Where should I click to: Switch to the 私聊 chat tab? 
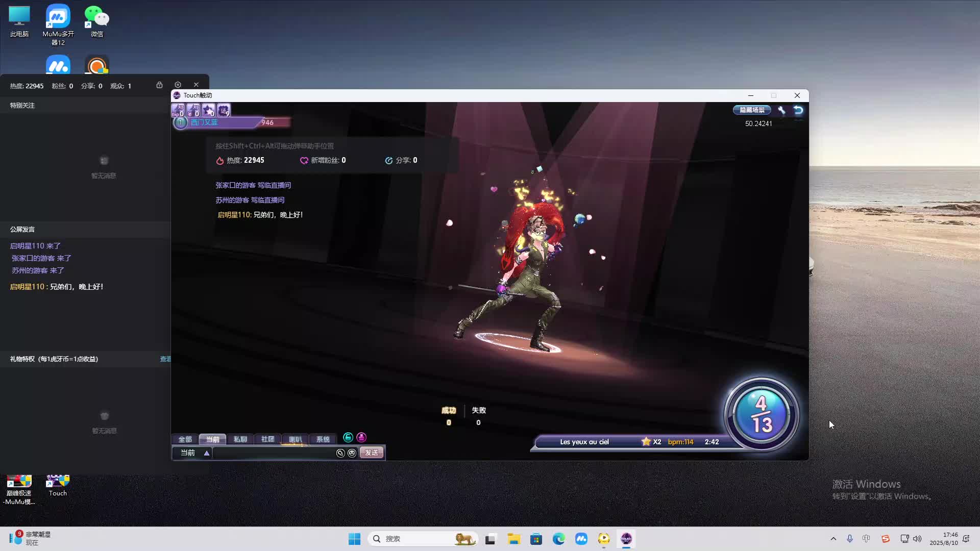point(240,439)
